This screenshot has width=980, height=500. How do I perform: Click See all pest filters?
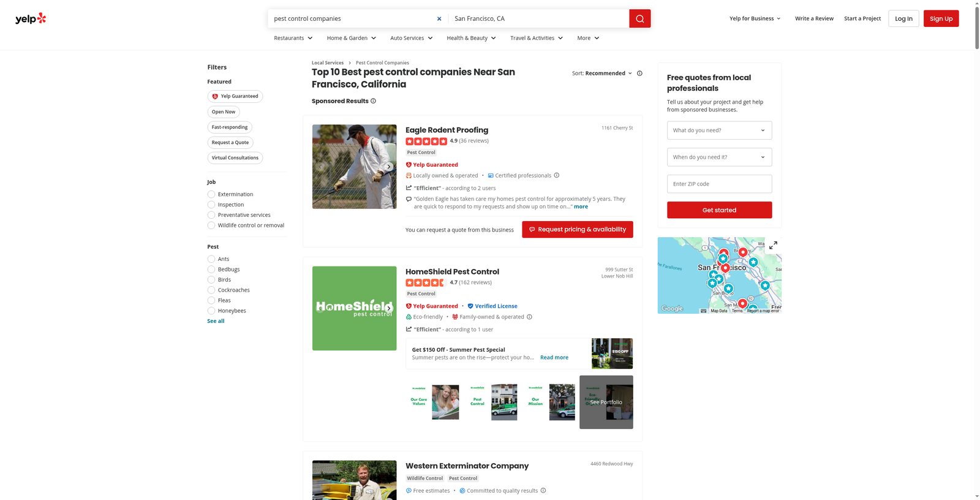coord(216,321)
